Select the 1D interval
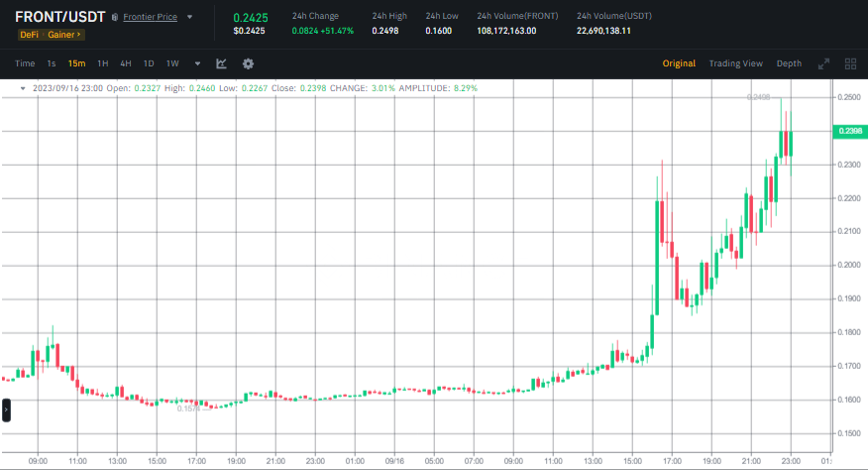 pos(149,63)
